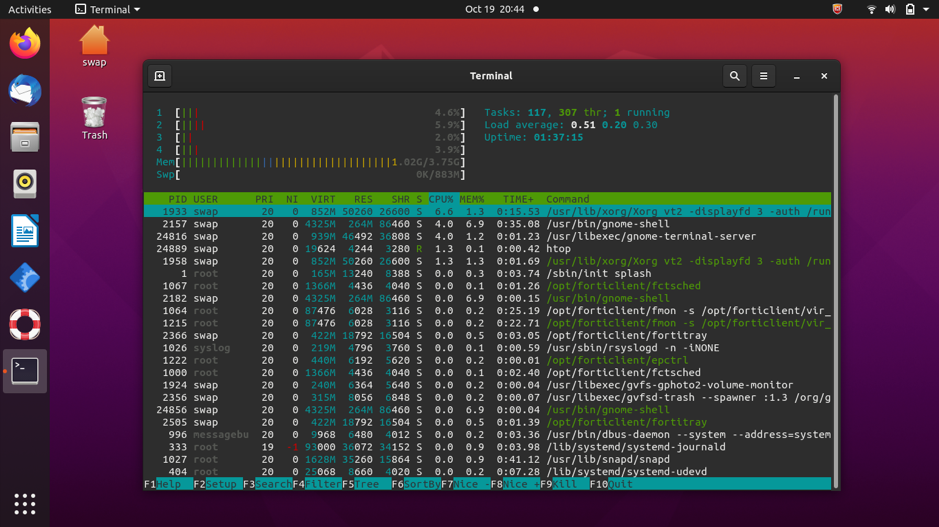Open the clock showing Oct 19 20:44
This screenshot has width=939, height=527.
coord(495,9)
